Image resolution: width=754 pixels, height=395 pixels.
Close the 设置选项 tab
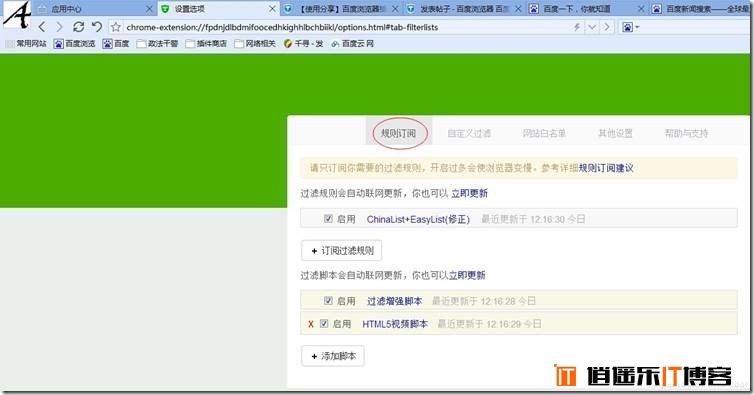(x=272, y=9)
